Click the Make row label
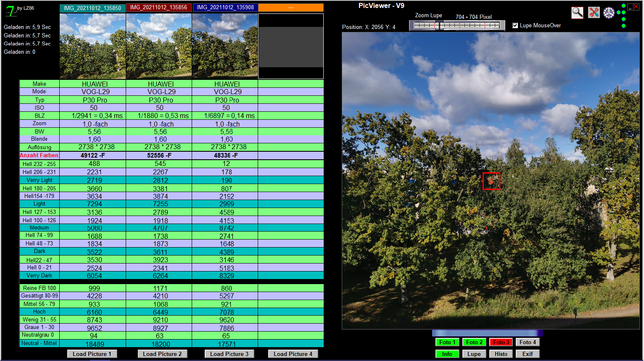 [40, 84]
